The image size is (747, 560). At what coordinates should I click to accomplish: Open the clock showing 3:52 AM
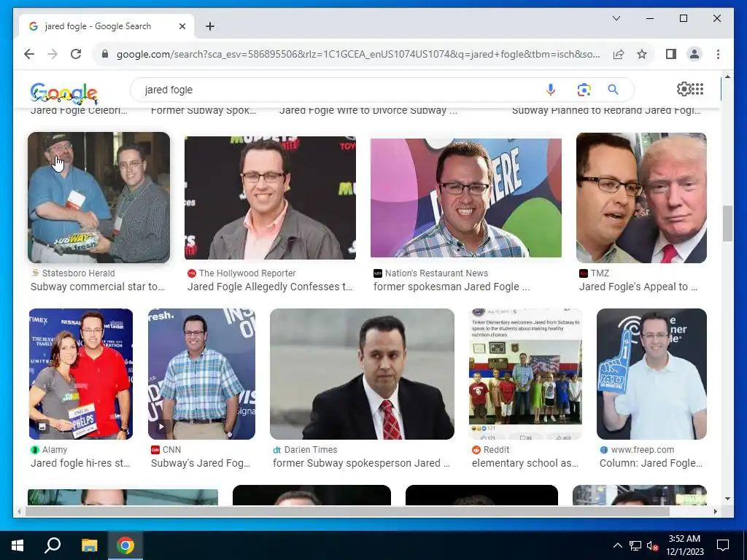(x=684, y=545)
